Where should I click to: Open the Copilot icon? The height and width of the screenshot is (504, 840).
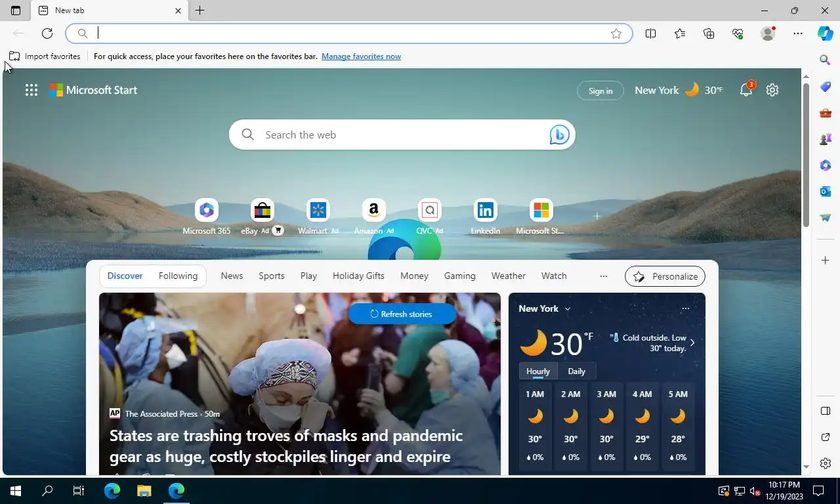(826, 33)
